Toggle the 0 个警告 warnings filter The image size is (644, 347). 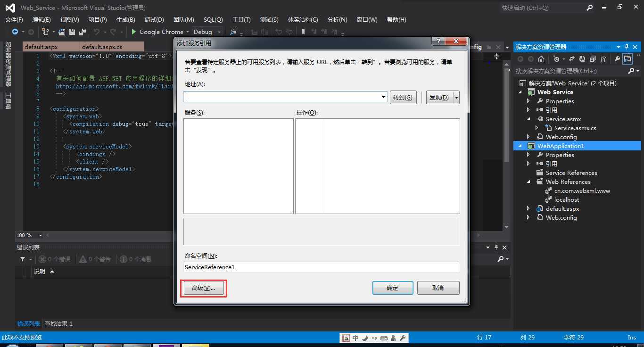pyautogui.click(x=95, y=259)
